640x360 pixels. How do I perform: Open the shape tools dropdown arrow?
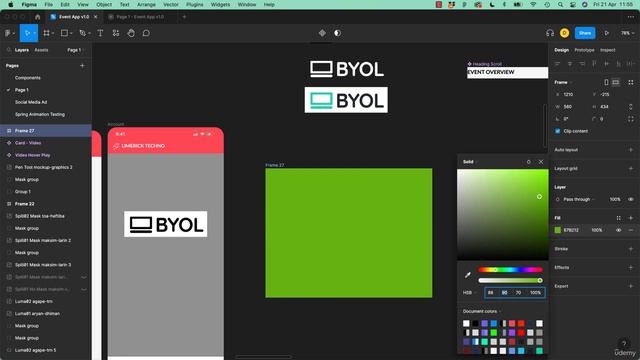(x=71, y=33)
